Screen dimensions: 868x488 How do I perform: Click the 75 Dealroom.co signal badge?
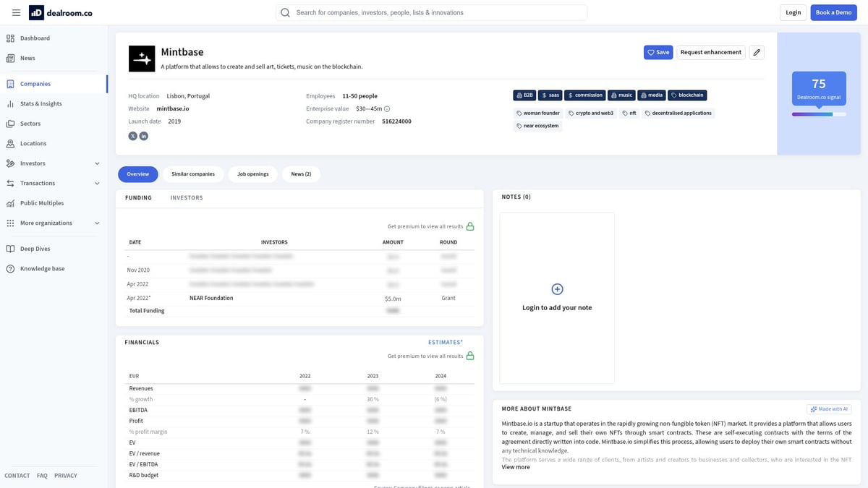[x=819, y=89]
